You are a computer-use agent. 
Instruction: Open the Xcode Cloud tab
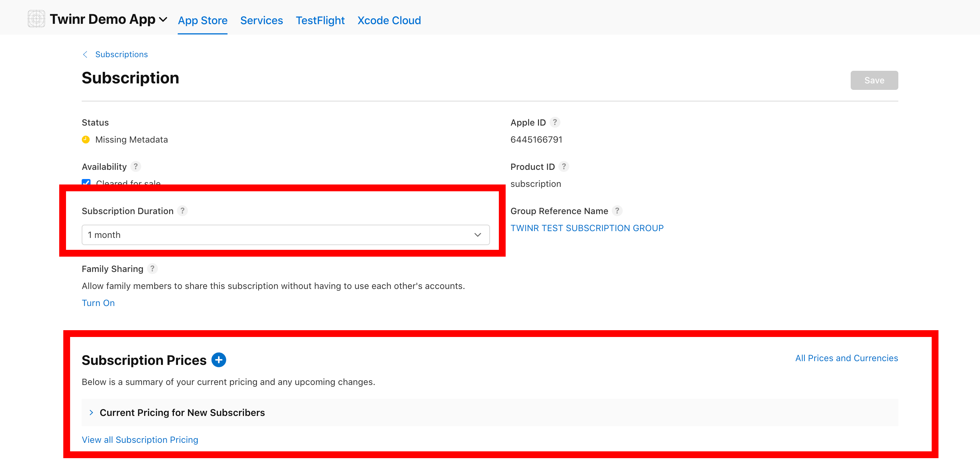[x=389, y=20]
